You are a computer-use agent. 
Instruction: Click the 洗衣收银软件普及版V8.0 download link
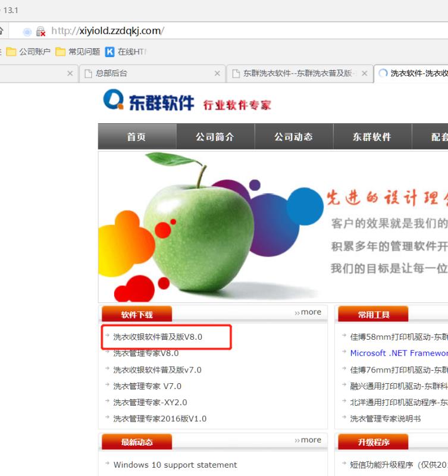158,337
